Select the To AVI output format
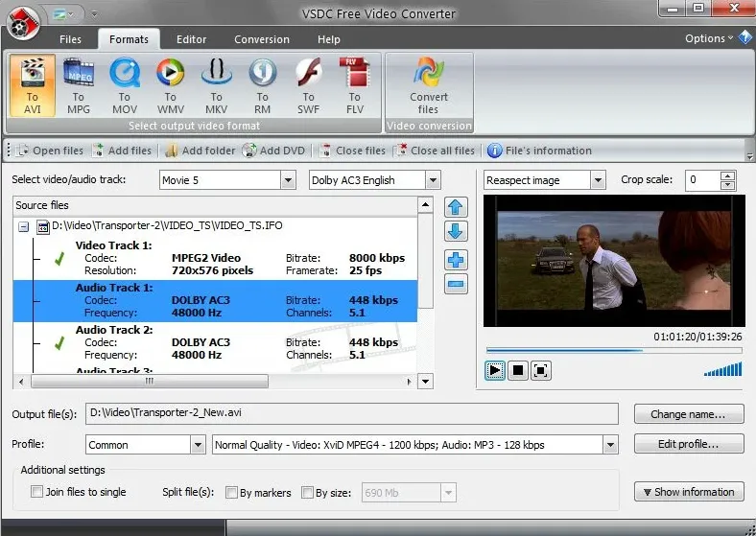This screenshot has height=536, width=756. pyautogui.click(x=33, y=85)
